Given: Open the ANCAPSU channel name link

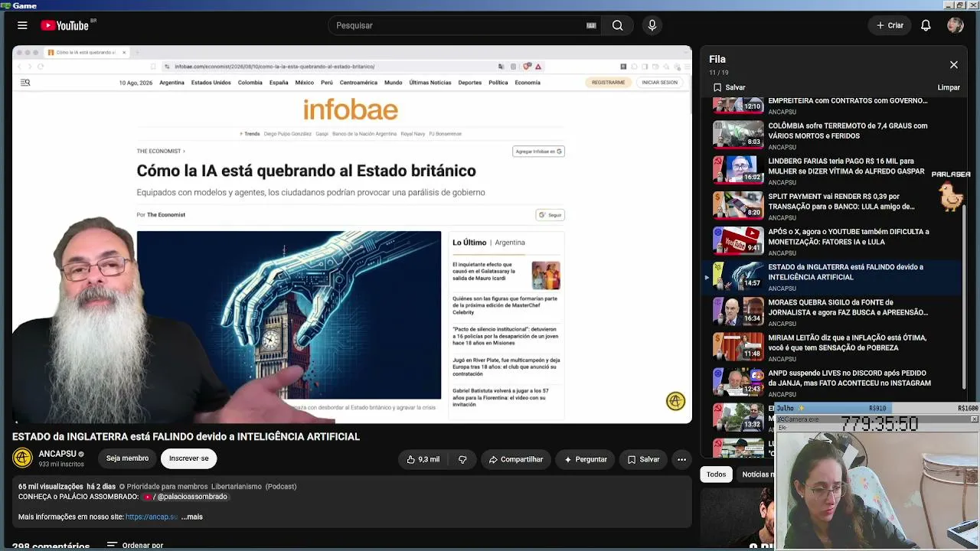Looking at the screenshot, I should [x=57, y=454].
